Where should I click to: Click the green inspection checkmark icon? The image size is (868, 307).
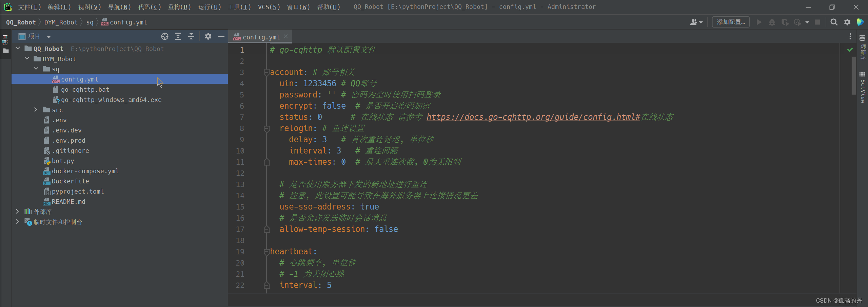click(x=850, y=50)
